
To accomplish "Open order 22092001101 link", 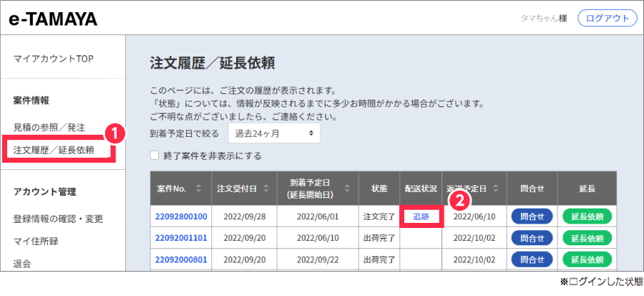I will 181,238.
